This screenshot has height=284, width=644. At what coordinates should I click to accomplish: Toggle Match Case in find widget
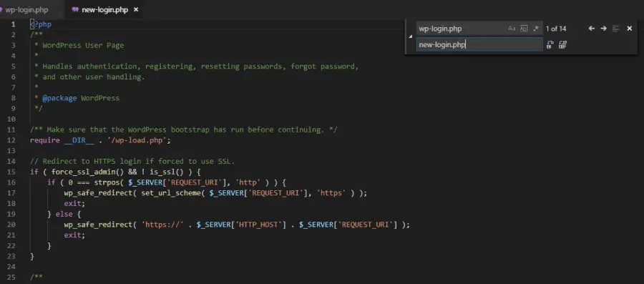point(512,29)
